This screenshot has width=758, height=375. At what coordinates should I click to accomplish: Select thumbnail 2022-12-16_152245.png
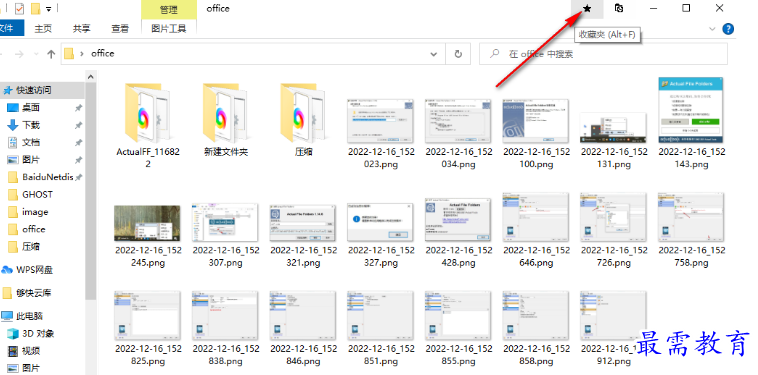point(148,236)
